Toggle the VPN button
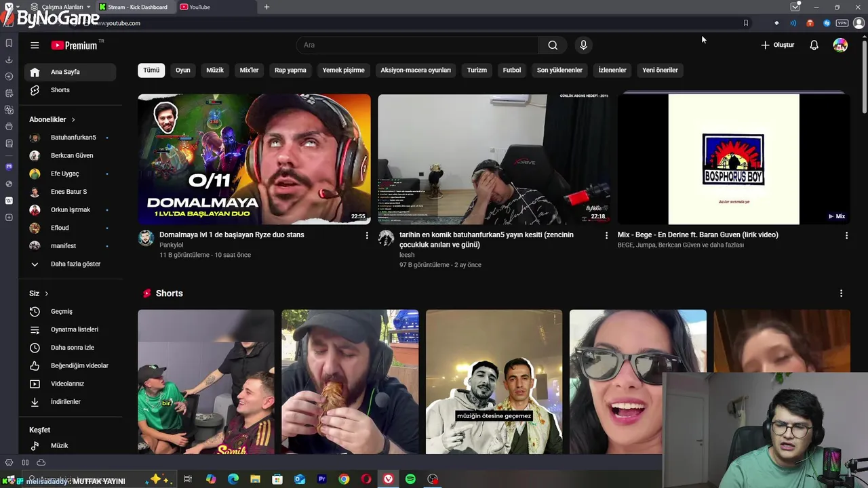868x488 pixels. (842, 23)
